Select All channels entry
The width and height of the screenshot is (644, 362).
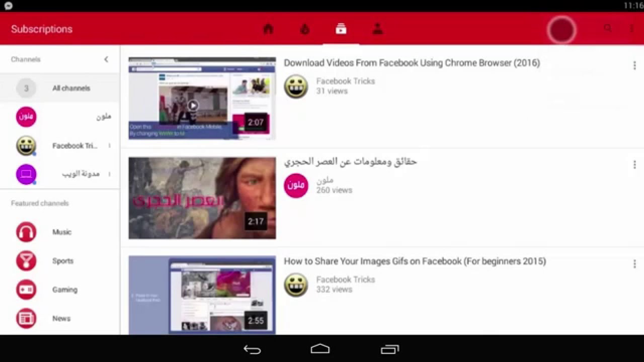pyautogui.click(x=60, y=88)
